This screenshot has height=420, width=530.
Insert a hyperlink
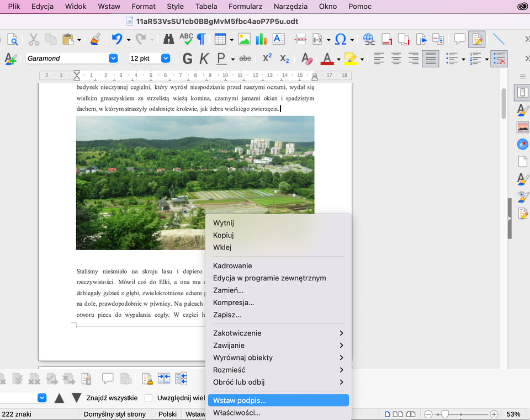point(368,39)
